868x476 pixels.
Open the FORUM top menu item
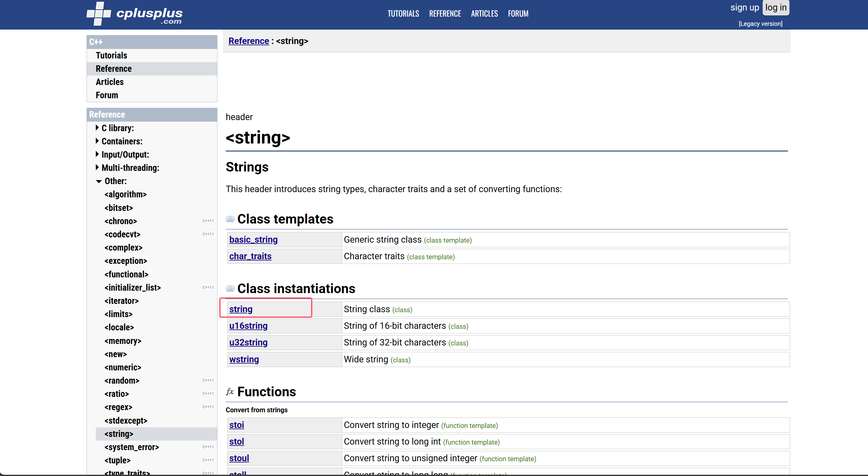pos(518,14)
